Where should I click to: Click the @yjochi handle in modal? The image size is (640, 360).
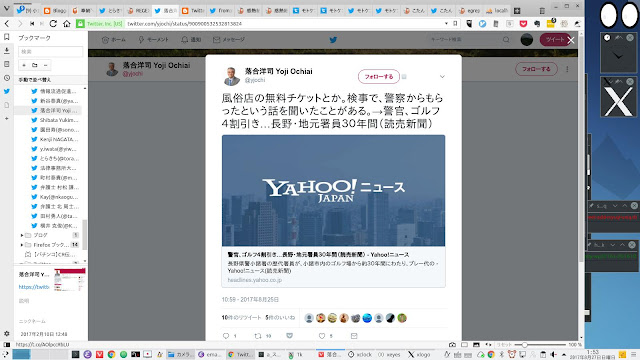click(255, 80)
